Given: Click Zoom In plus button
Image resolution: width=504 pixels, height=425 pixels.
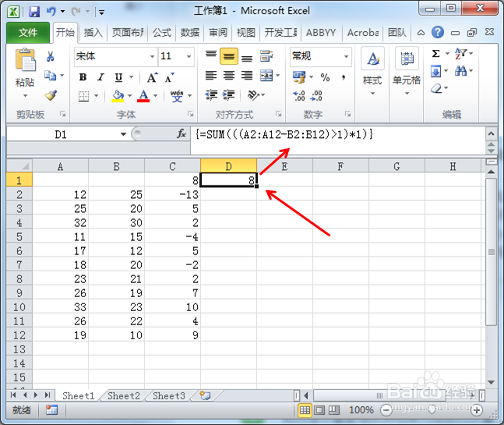Looking at the screenshot, I should click(477, 410).
